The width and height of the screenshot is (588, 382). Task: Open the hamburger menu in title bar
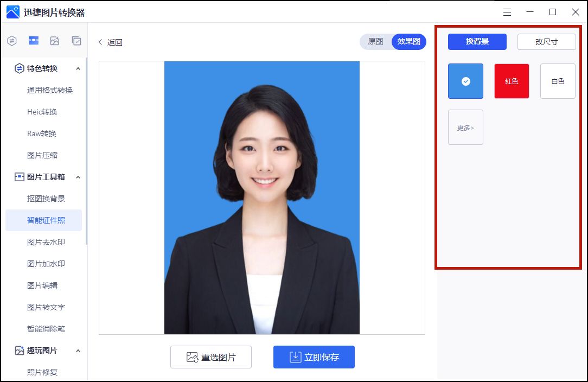click(x=508, y=11)
